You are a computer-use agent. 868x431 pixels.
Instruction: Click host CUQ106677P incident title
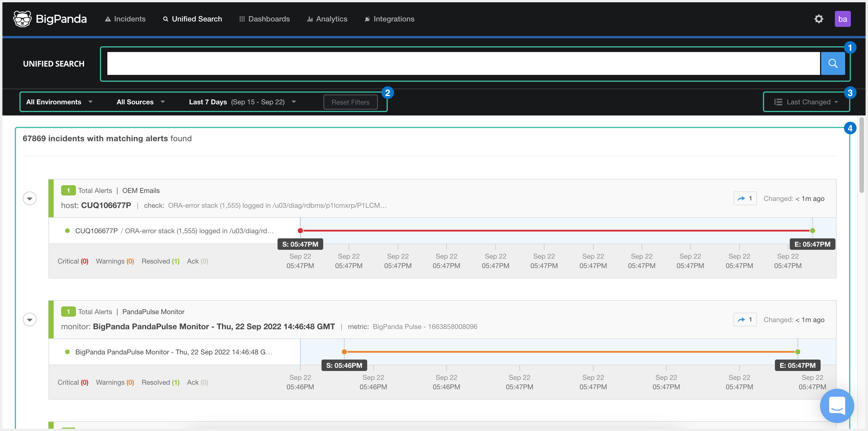(106, 205)
